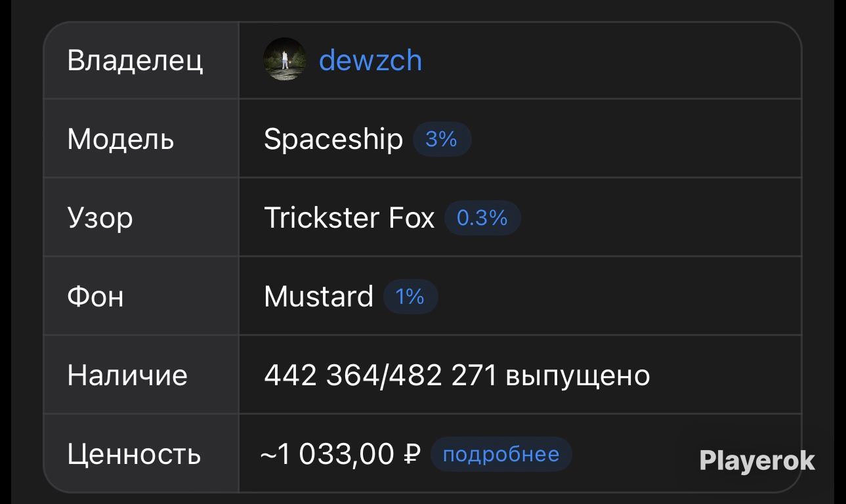Tap the Ценность row label
This screenshot has width=846, height=504.
(134, 455)
